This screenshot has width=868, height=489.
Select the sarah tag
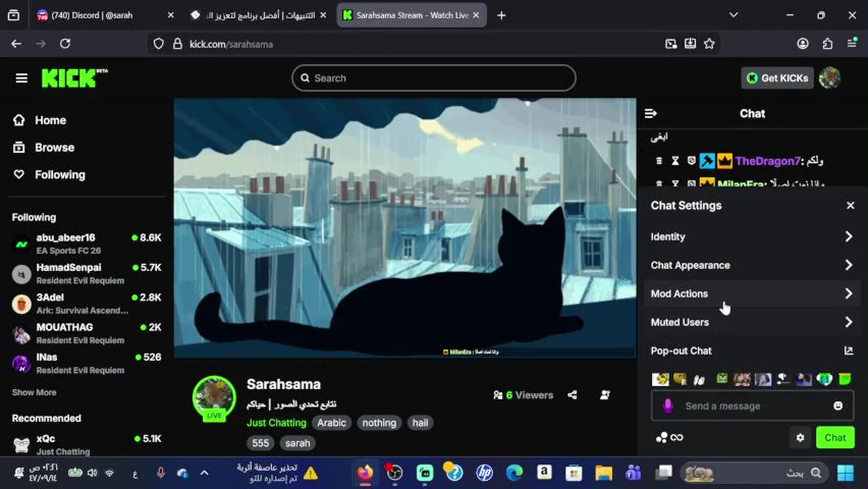[x=297, y=443]
